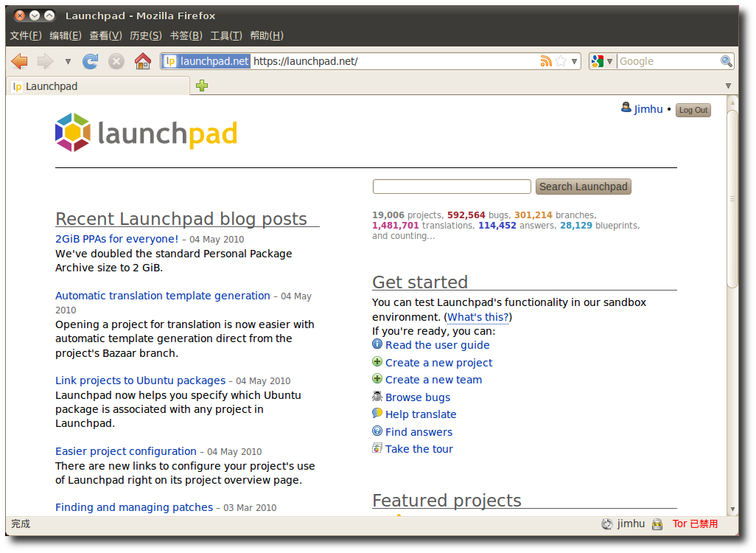Open the list all tabs dropdown
The image size is (756, 553).
728,86
